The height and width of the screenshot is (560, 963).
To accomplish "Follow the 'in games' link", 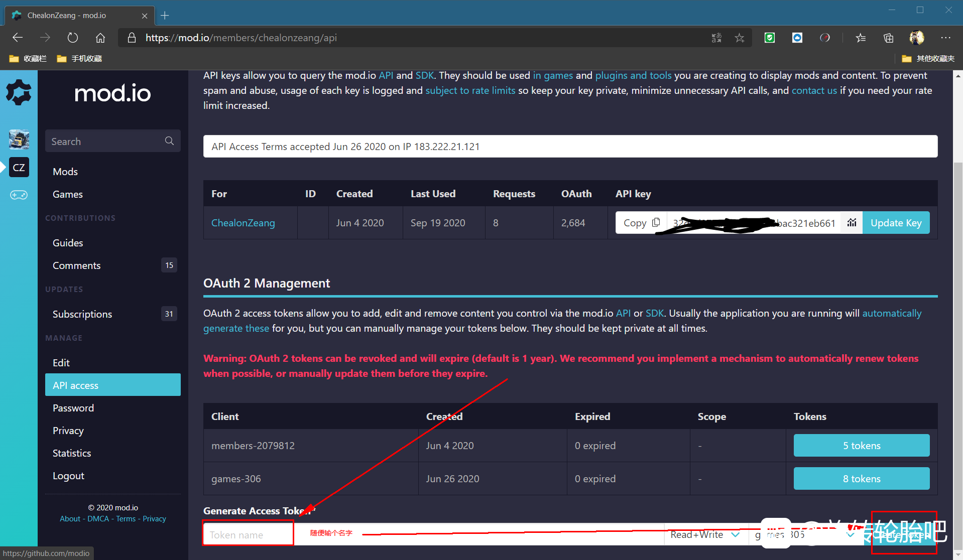I will point(553,75).
